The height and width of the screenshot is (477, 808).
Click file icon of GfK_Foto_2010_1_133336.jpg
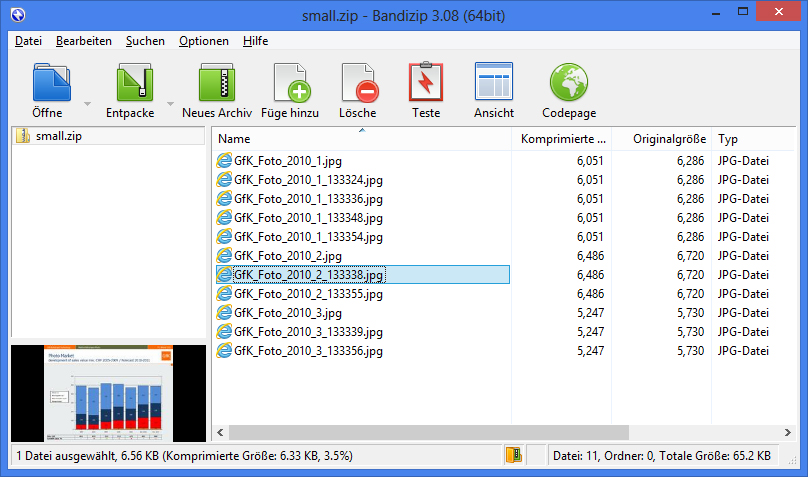tap(224, 199)
